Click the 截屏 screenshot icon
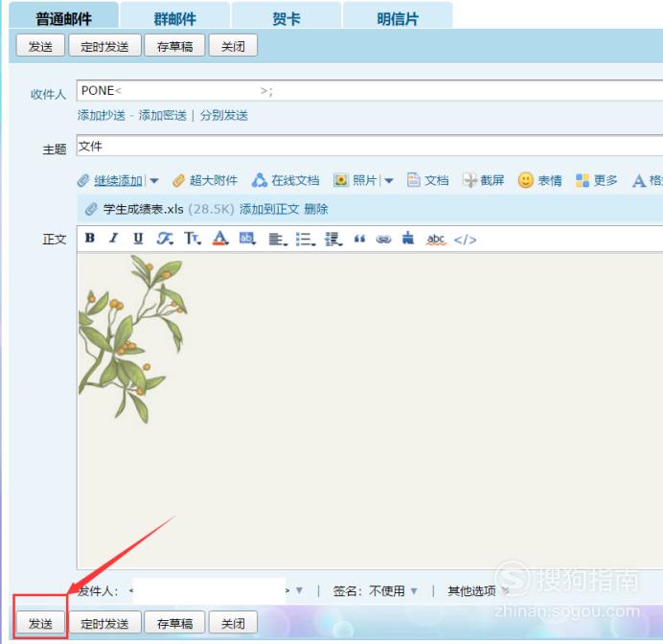This screenshot has width=663, height=644. pyautogui.click(x=469, y=180)
